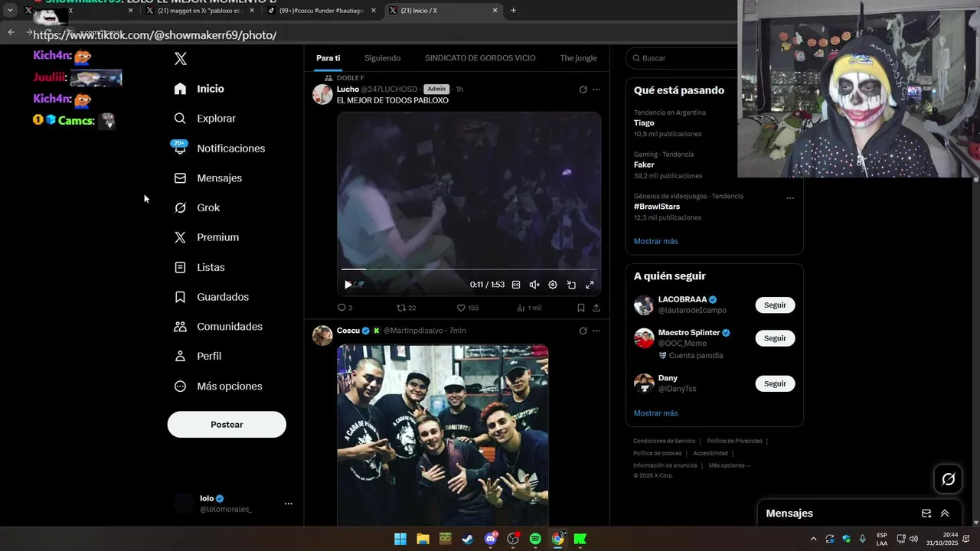The height and width of the screenshot is (551, 980).
Task: Like Lucho's post with 155 likes
Action: point(467,308)
